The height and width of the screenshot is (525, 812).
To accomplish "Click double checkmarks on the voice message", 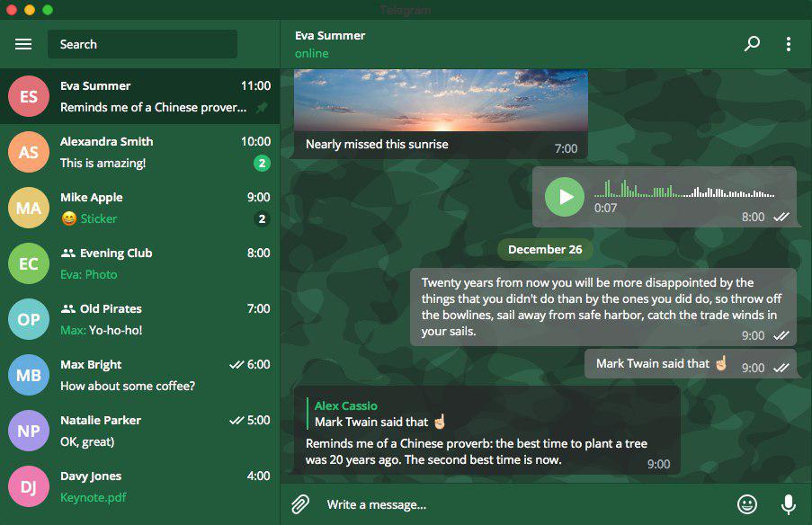I will pos(781,218).
